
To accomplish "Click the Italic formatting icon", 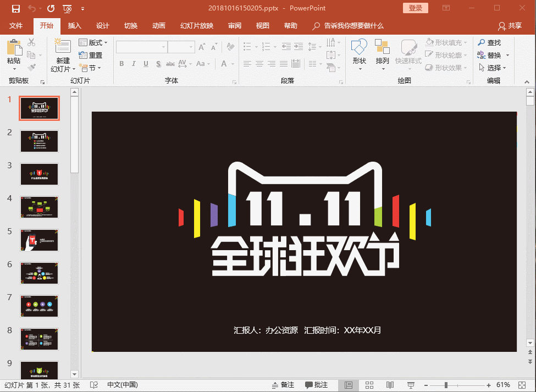I will (133, 64).
